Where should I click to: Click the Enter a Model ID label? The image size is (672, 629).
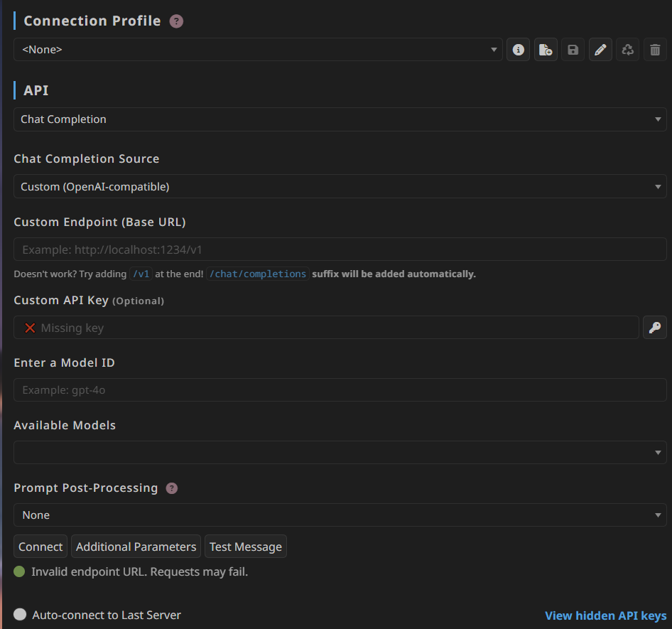64,362
